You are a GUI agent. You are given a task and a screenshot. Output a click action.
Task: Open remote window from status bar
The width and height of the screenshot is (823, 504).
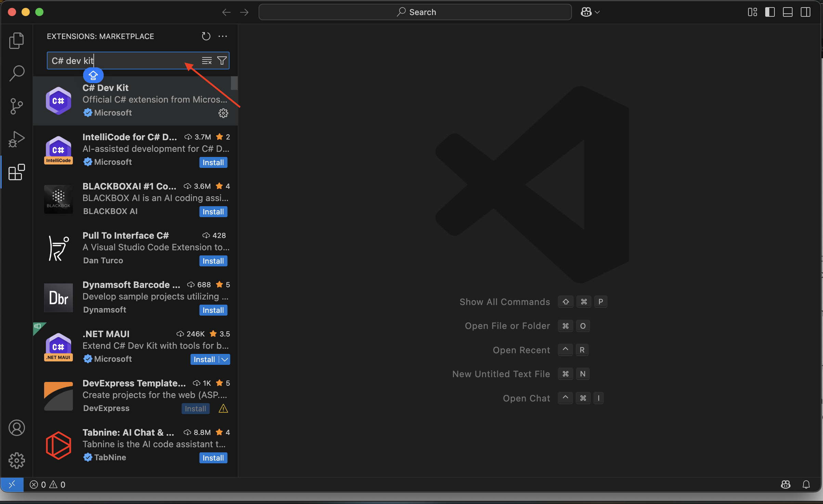tap(12, 484)
